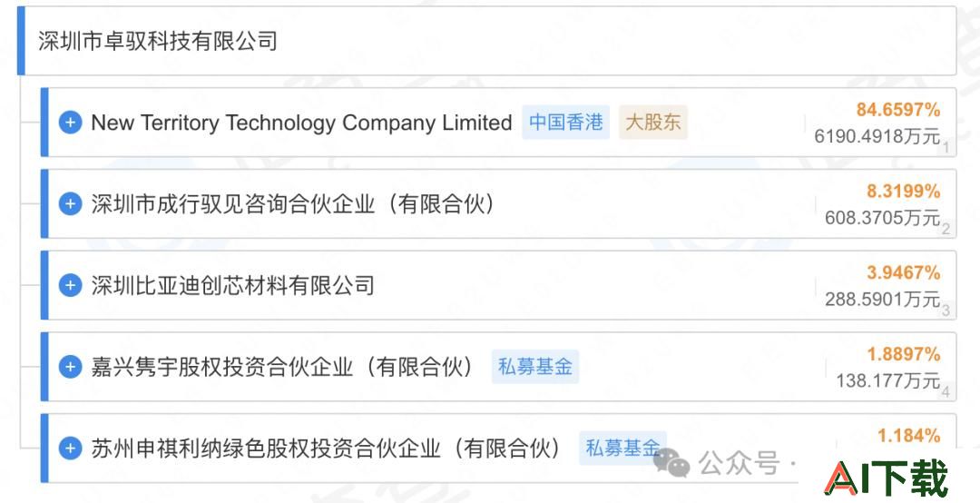Click New Territory Technology Company Limited name
The width and height of the screenshot is (980, 503).
point(301,123)
